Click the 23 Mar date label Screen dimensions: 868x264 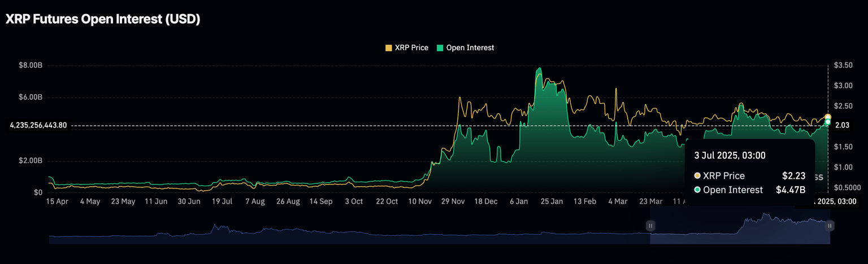pyautogui.click(x=651, y=201)
